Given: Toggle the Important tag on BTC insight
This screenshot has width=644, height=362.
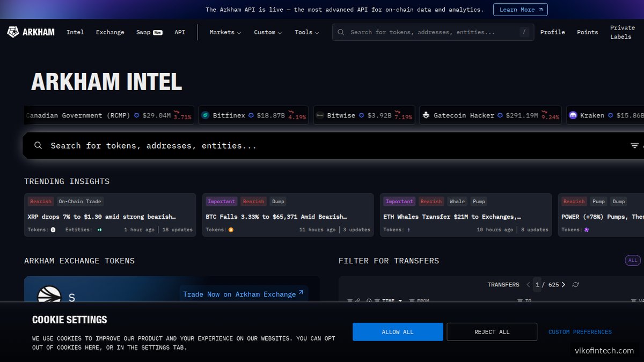Looking at the screenshot, I should (x=221, y=202).
